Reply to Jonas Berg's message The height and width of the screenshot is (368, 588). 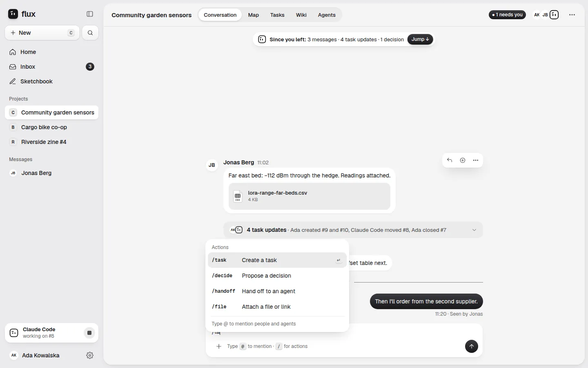click(x=450, y=160)
